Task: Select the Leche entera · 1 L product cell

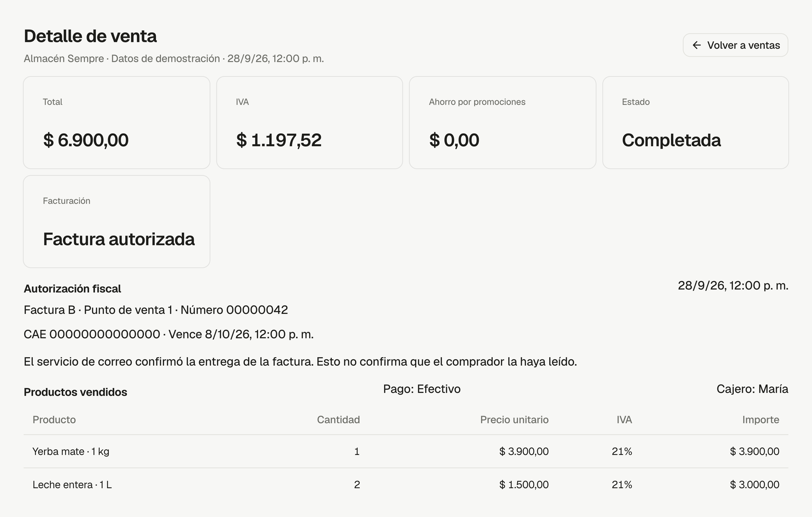Action: click(x=72, y=485)
